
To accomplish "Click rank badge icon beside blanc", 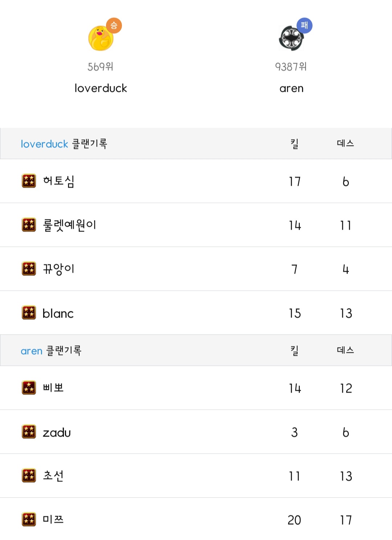I will pos(29,312).
